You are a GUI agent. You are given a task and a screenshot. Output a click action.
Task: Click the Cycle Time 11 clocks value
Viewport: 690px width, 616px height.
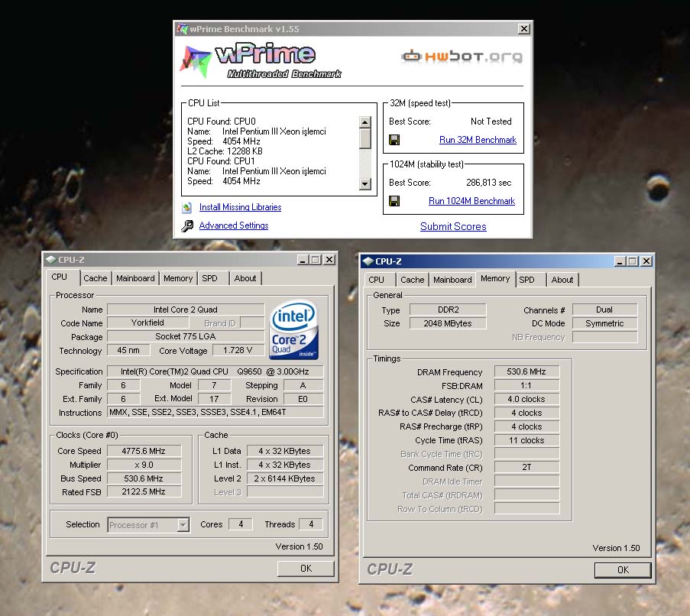[x=526, y=440]
